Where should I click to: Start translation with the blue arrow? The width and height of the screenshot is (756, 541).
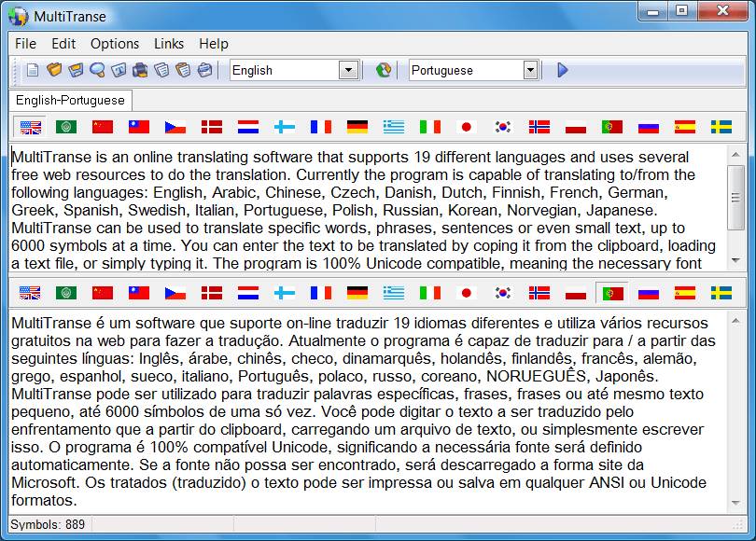tap(562, 69)
